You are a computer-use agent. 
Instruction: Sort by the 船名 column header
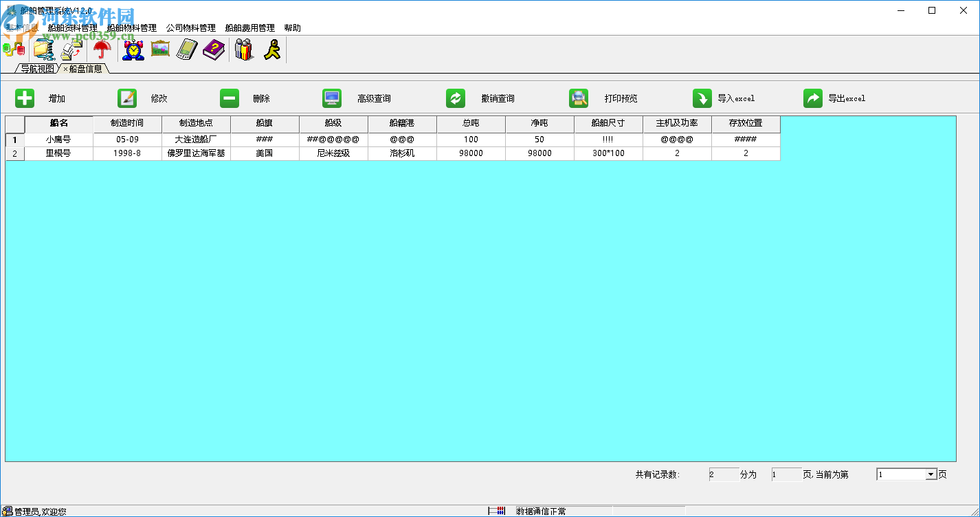[x=59, y=124]
